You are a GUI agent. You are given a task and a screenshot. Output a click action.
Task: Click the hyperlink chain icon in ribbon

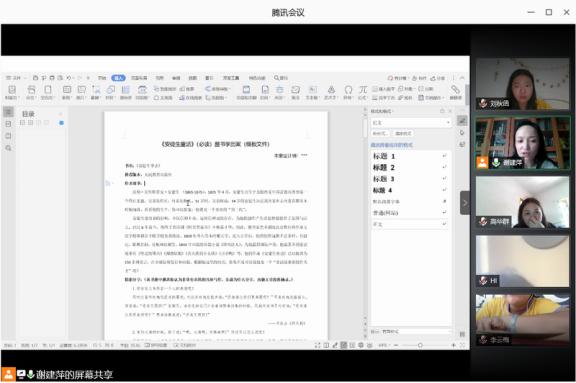pos(455,90)
